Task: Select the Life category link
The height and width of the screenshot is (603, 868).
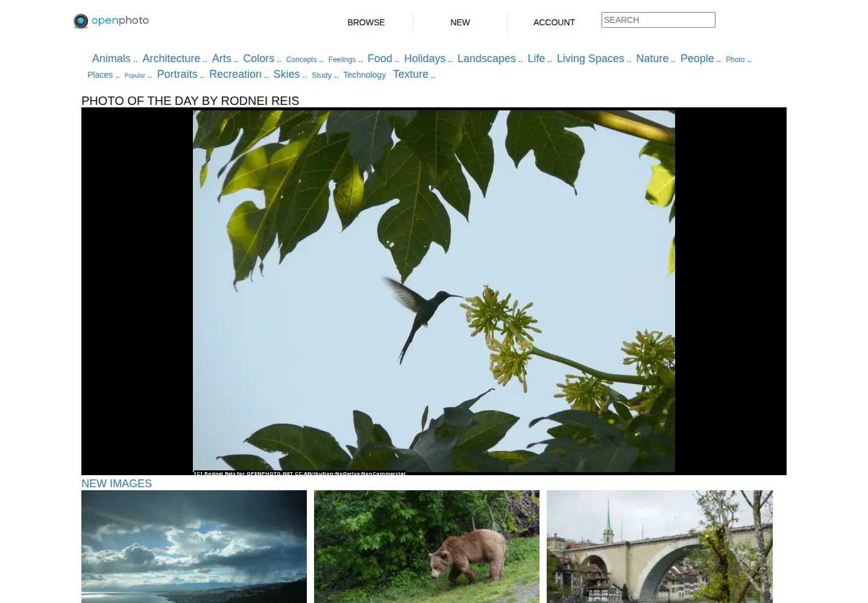Action: [536, 58]
